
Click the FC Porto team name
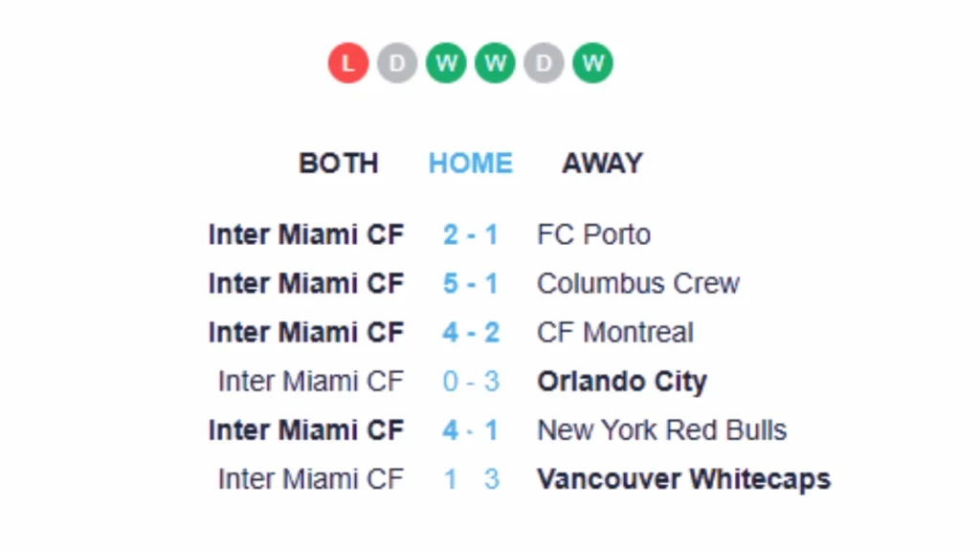pos(593,235)
